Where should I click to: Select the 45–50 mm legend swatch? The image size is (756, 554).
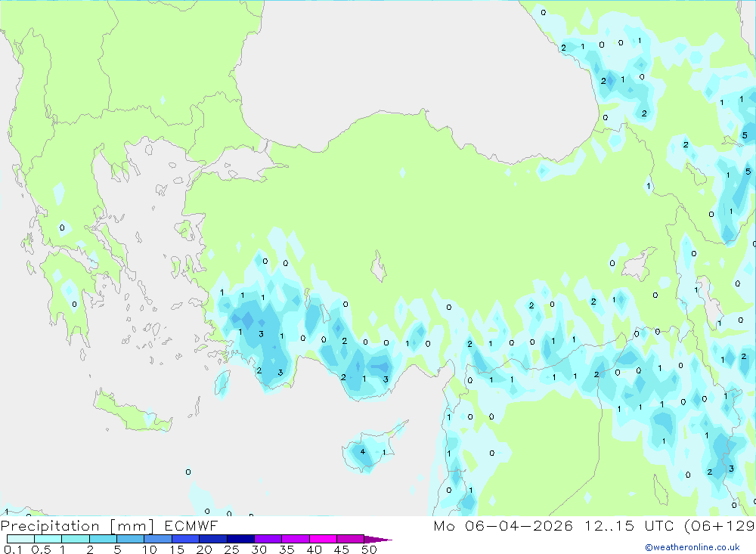pos(351,539)
